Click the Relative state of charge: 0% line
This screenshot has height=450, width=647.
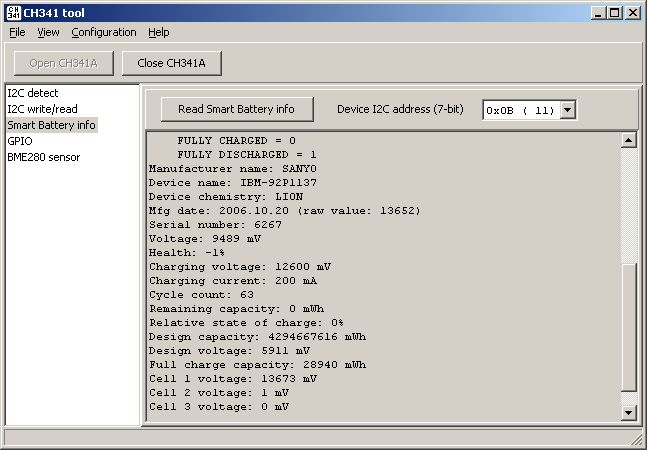[x=246, y=323]
